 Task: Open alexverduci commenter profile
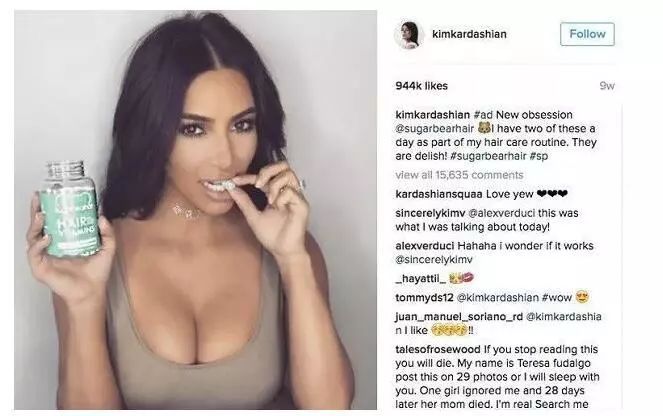pyautogui.click(x=425, y=246)
